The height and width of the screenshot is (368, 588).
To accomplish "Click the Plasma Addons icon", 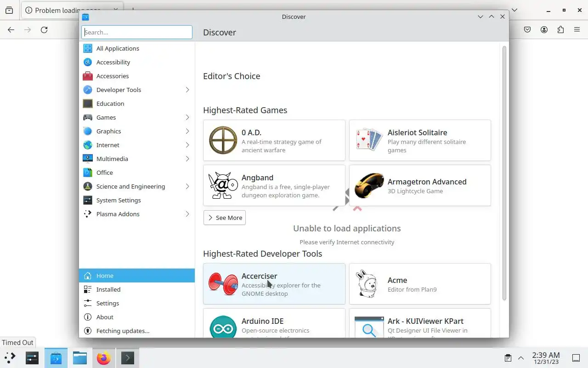I will 88,214.
